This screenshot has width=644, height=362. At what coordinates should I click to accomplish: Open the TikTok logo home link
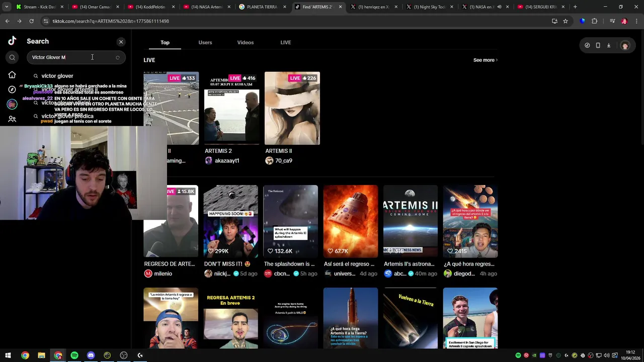pos(12,41)
